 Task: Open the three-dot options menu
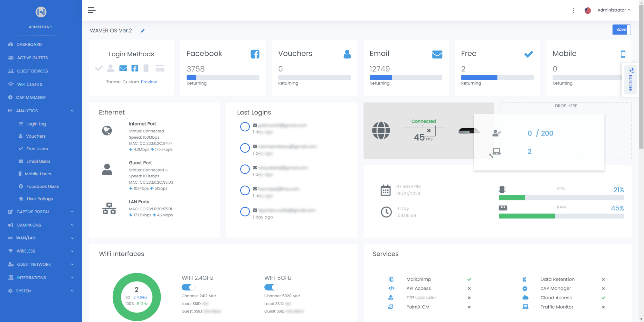tap(573, 11)
